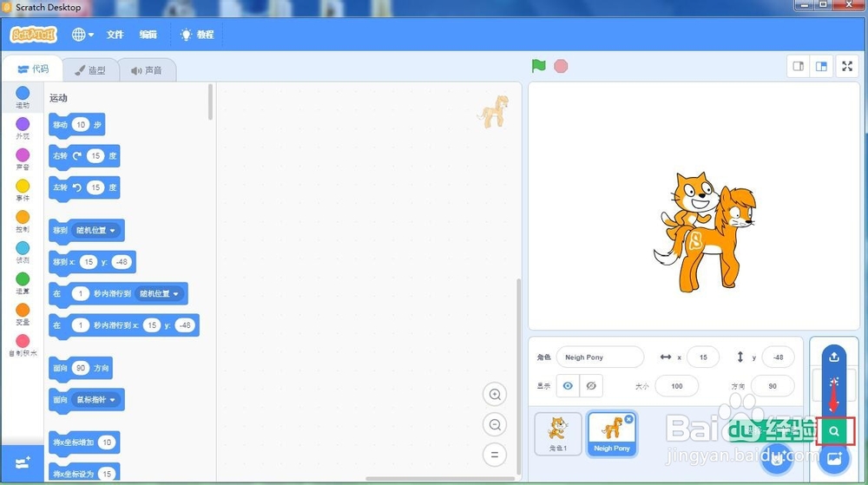Edit the 90 value in 面向 方向 block
This screenshot has height=485, width=868.
pyautogui.click(x=81, y=368)
